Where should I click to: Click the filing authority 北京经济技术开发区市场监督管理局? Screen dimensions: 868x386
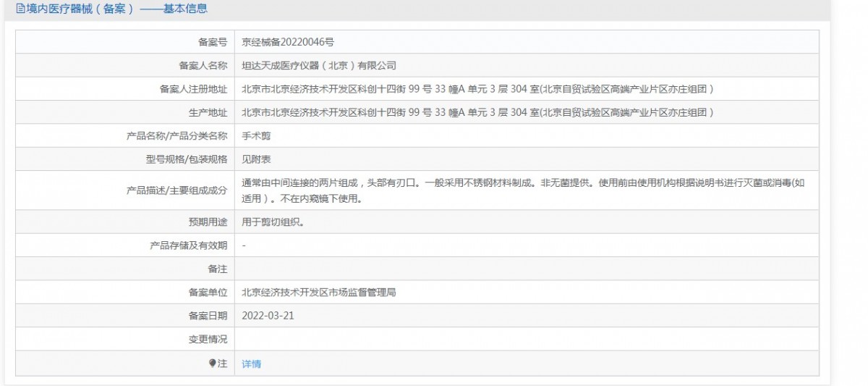click(319, 293)
